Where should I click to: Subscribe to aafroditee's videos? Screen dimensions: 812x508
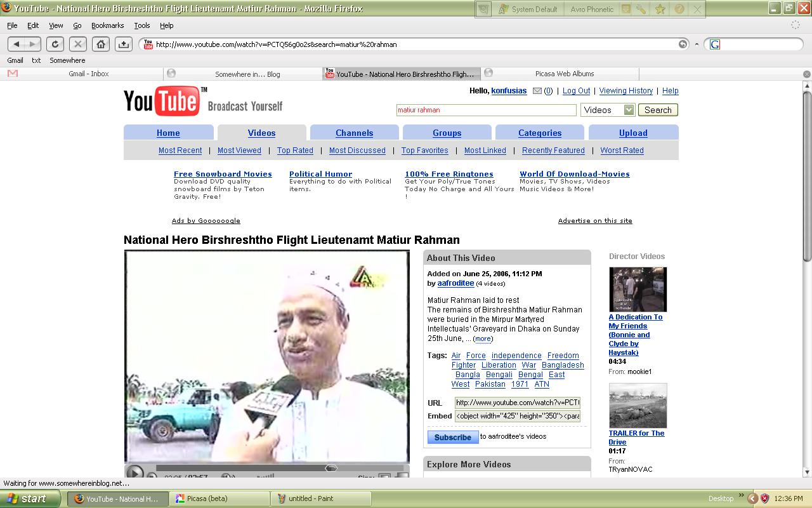(x=452, y=437)
